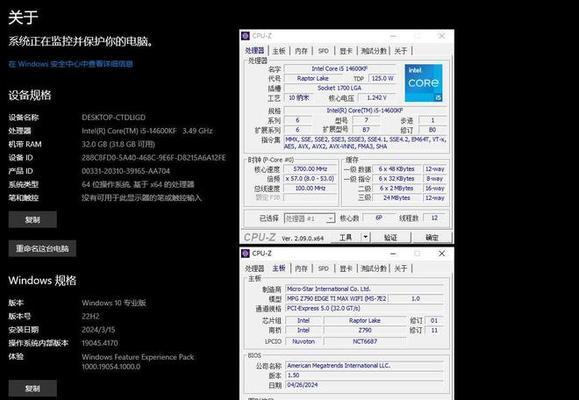
Task: Click the 核心电压 value 1.242 V
Action: (376, 98)
